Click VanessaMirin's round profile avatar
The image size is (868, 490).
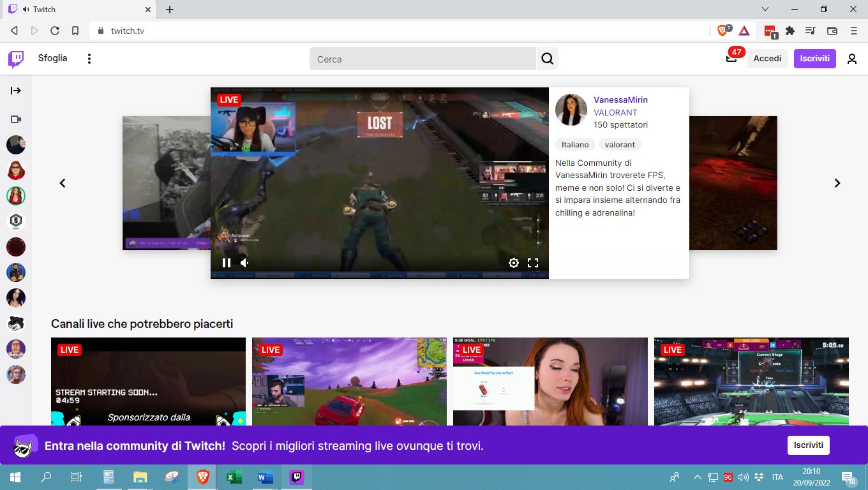(x=571, y=110)
